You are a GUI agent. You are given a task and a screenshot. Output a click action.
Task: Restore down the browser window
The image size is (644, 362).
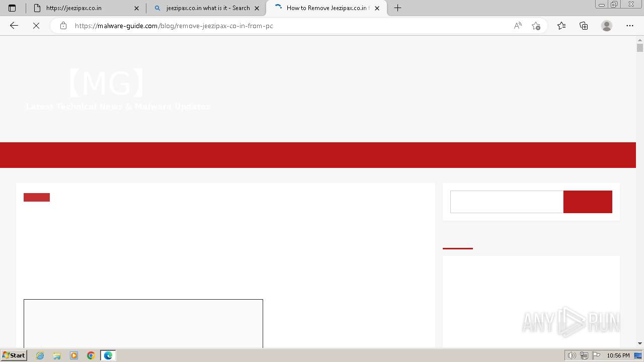pyautogui.click(x=614, y=5)
